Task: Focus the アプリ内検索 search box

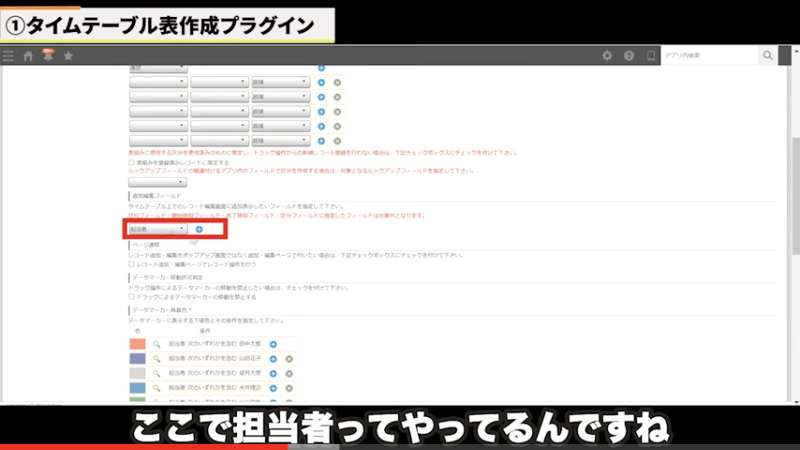Action: click(x=708, y=56)
